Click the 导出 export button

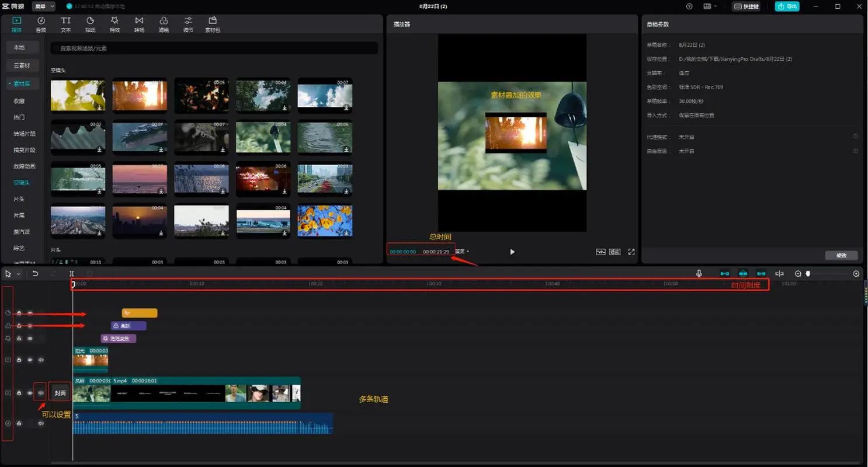click(x=787, y=6)
